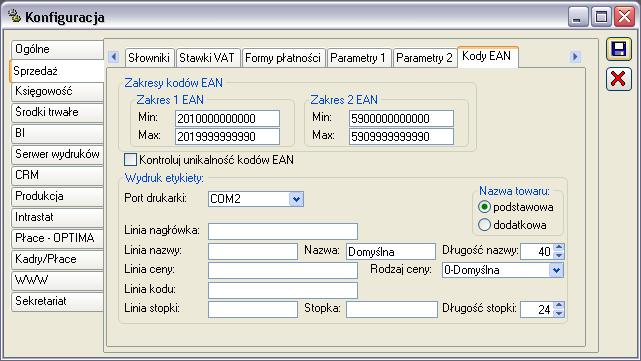Open the Parametry 2 tab
This screenshot has width=641, height=361.
pos(424,58)
